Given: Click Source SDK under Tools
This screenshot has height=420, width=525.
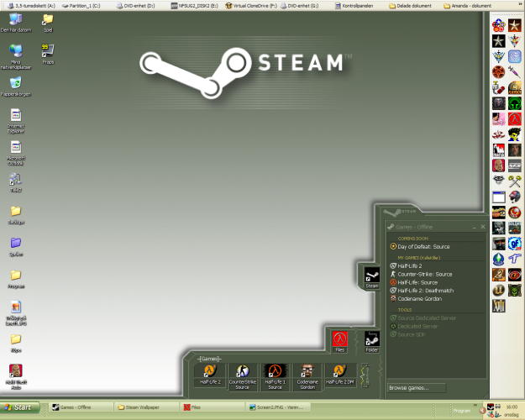Looking at the screenshot, I should (x=412, y=334).
